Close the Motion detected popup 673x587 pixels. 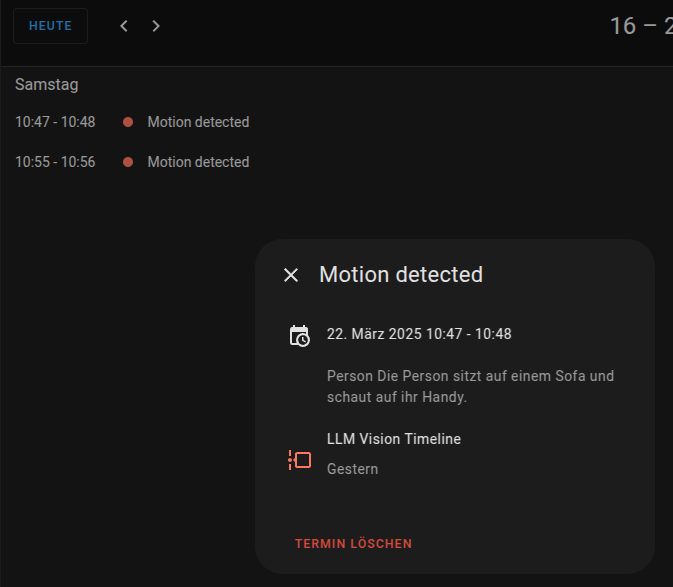tap(291, 275)
